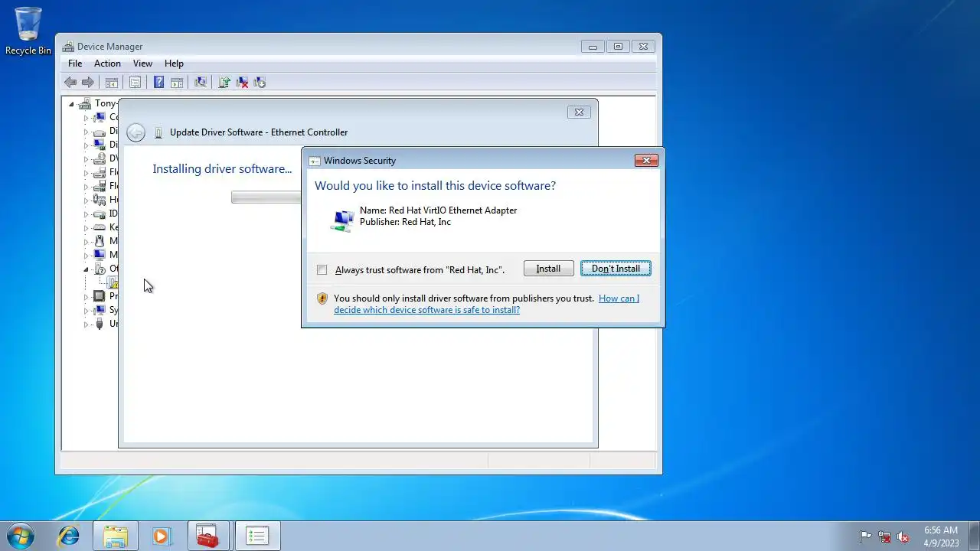This screenshot has width=980, height=551.
Task: Open the File menu
Action: pos(75,64)
